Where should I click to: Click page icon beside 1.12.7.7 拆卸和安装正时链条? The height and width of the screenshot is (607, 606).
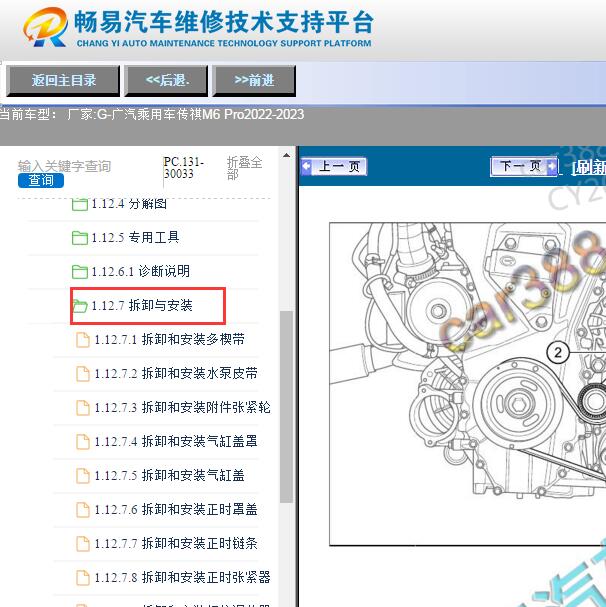coord(83,544)
